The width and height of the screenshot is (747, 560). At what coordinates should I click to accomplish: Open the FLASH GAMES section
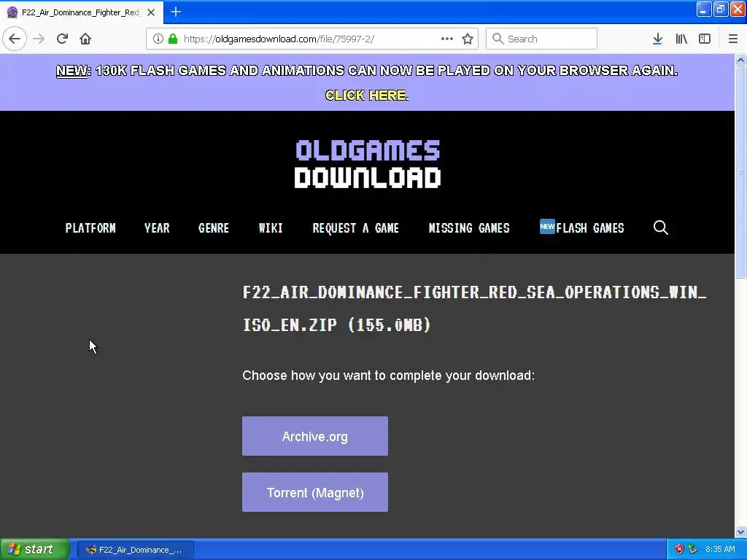tap(581, 227)
